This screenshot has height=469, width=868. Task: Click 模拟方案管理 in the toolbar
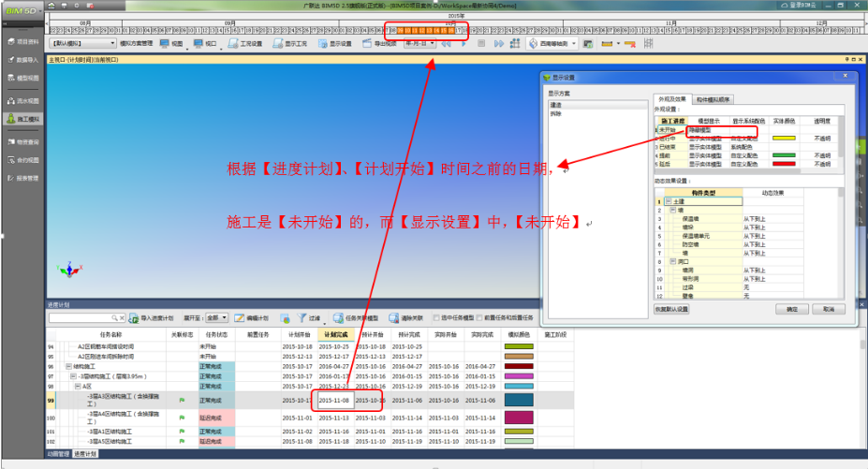(x=136, y=43)
